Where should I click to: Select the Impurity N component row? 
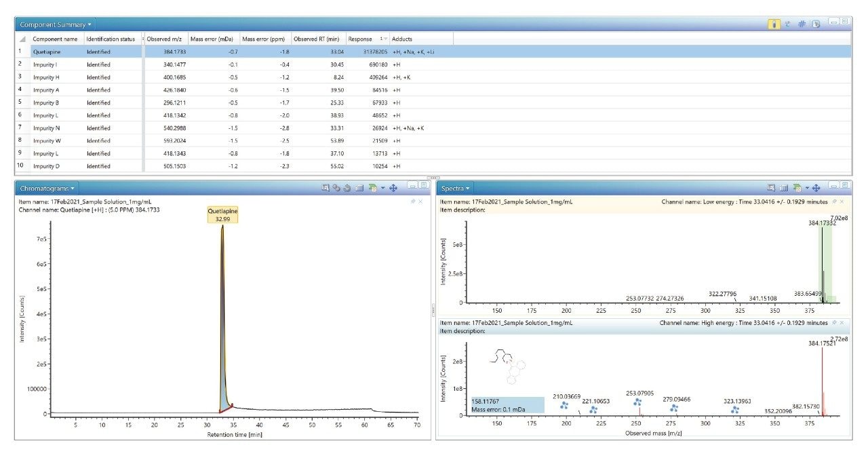coord(45,128)
